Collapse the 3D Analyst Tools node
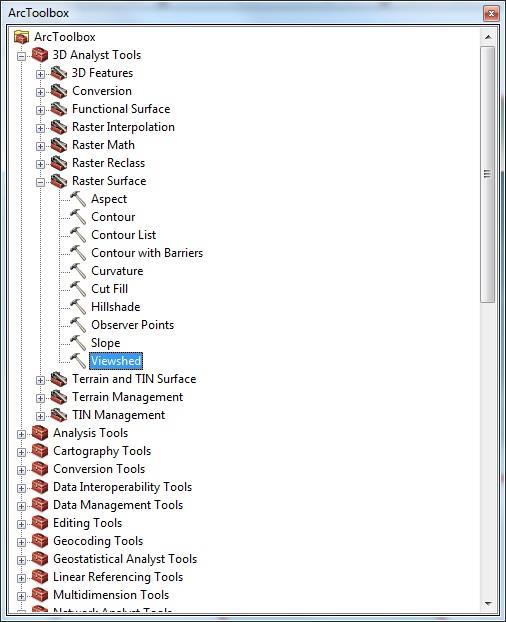This screenshot has width=506, height=622. 21,56
